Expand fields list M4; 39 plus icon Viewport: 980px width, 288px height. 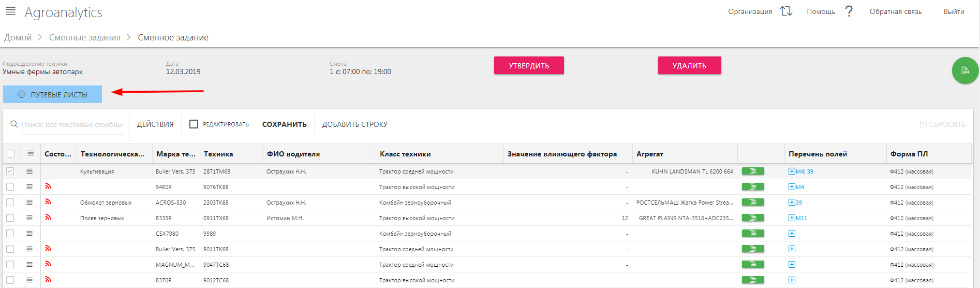(x=792, y=171)
